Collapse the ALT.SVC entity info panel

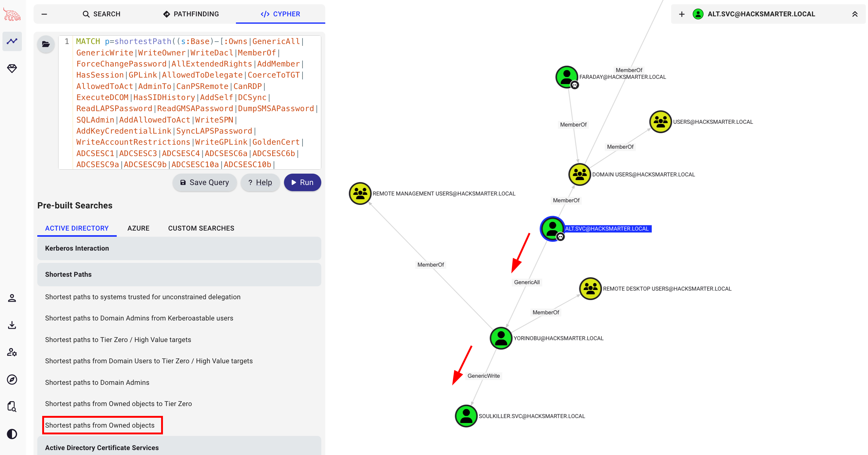tap(854, 14)
